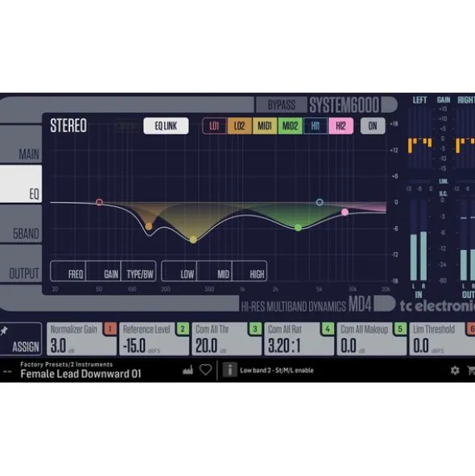Switch to the MAIN tab
Viewport: 475px width, 476px height.
(x=21, y=144)
